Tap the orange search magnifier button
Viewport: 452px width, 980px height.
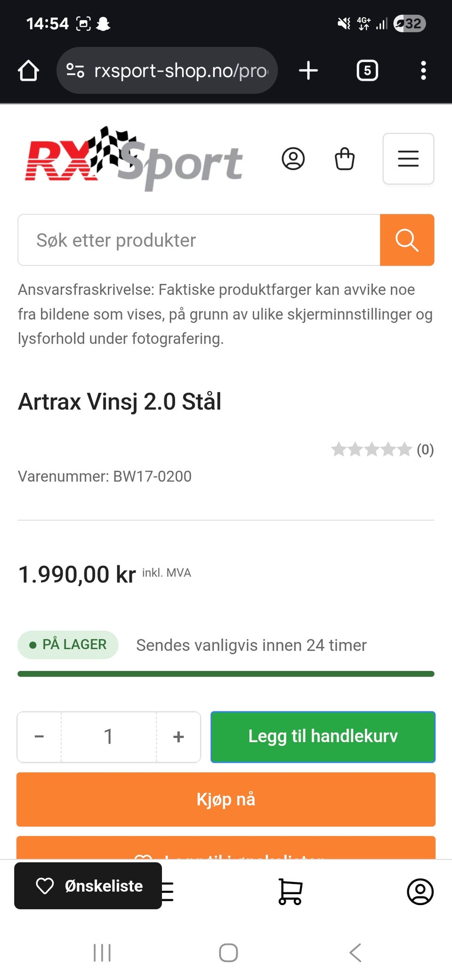(407, 240)
